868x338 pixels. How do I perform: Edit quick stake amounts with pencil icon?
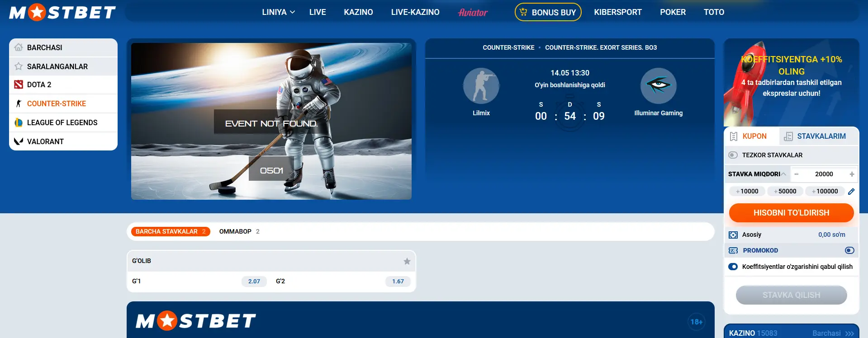pyautogui.click(x=851, y=191)
